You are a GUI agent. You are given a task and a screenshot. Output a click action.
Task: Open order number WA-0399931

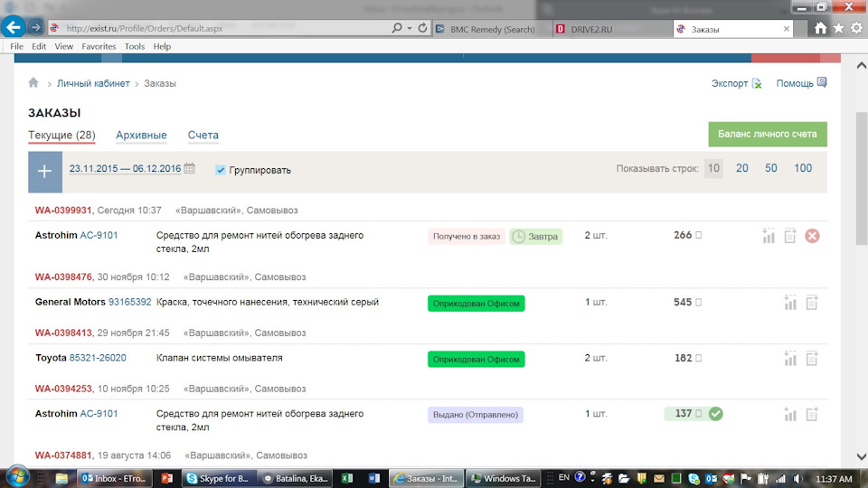pyautogui.click(x=63, y=211)
